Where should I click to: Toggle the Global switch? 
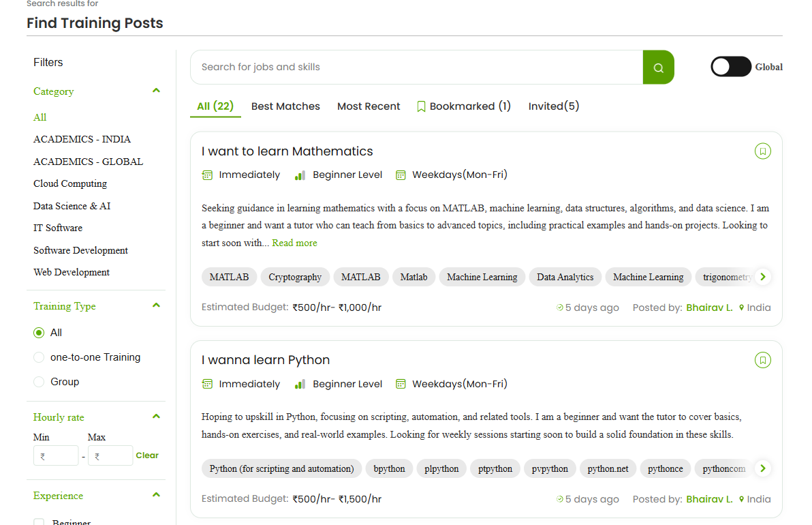[x=731, y=67]
